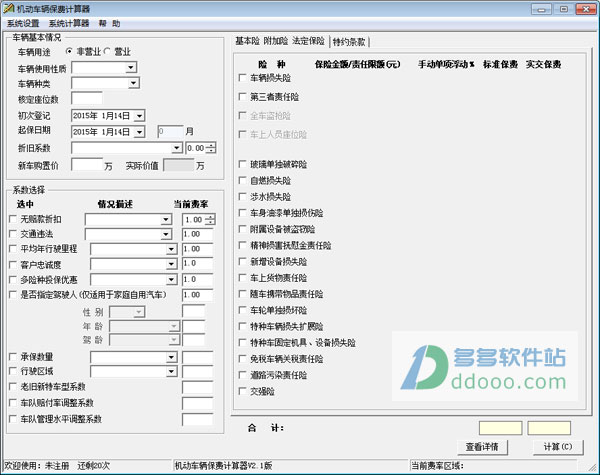Expand the 折旧系数 dropdown
600x475 pixels.
click(176, 148)
